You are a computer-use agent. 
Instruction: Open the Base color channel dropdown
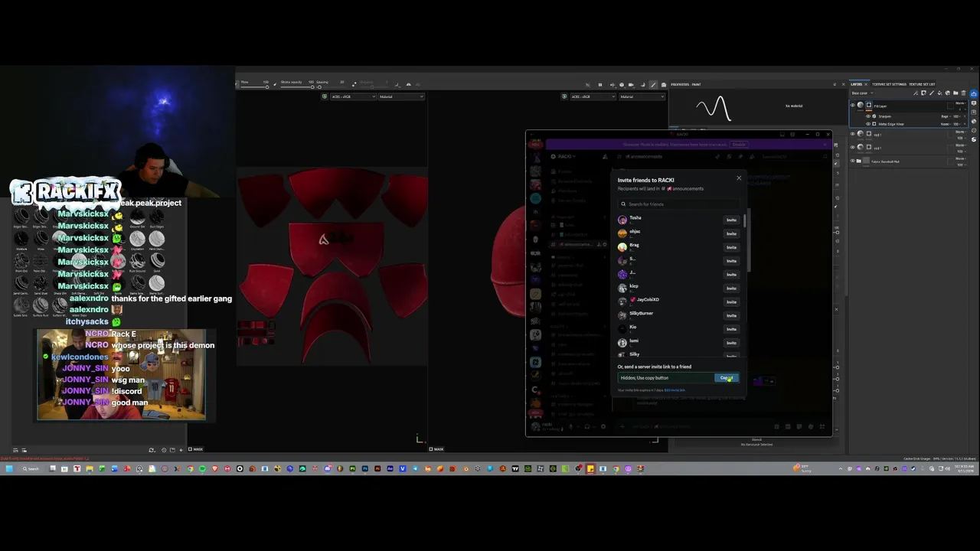click(x=863, y=93)
